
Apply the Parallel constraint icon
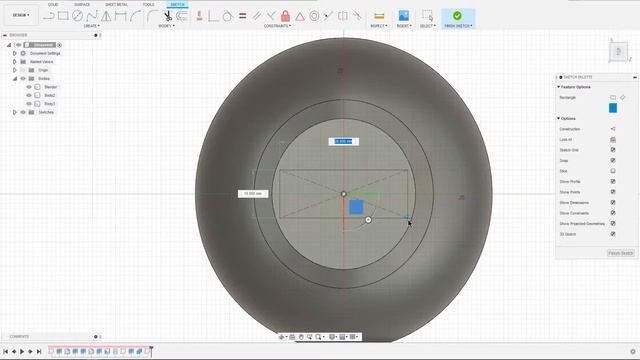(257, 16)
